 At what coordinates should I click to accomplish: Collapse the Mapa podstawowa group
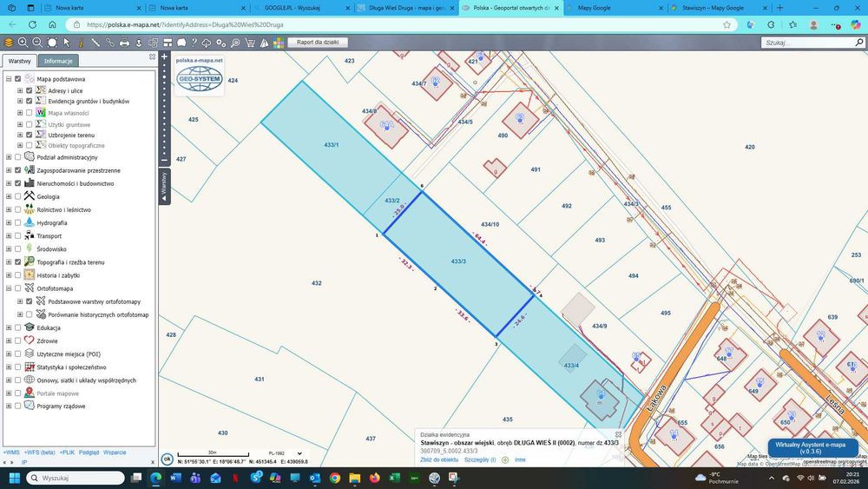point(9,79)
